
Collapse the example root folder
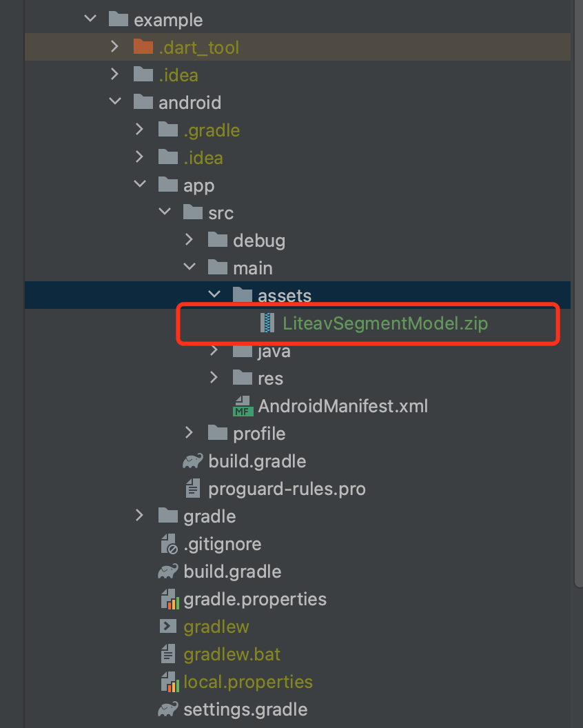coord(90,19)
